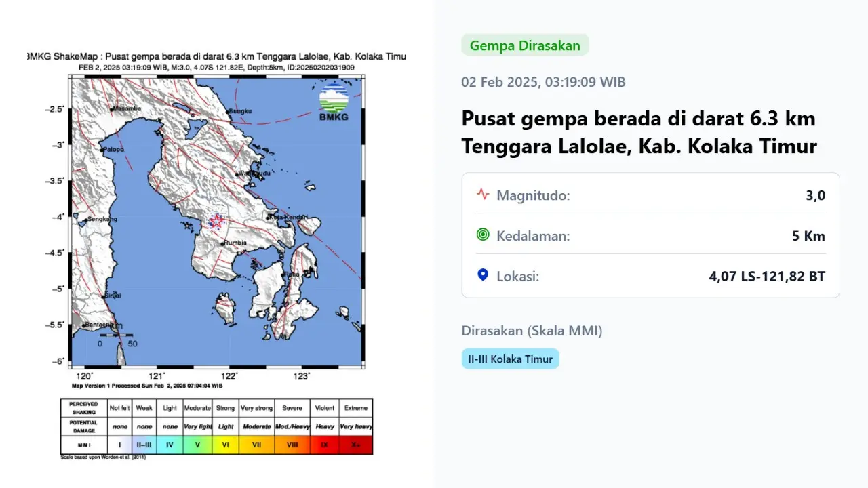This screenshot has width=868, height=488.
Task: Click the date 02 Feb 2025, 03:19:09 WIB
Action: click(543, 82)
